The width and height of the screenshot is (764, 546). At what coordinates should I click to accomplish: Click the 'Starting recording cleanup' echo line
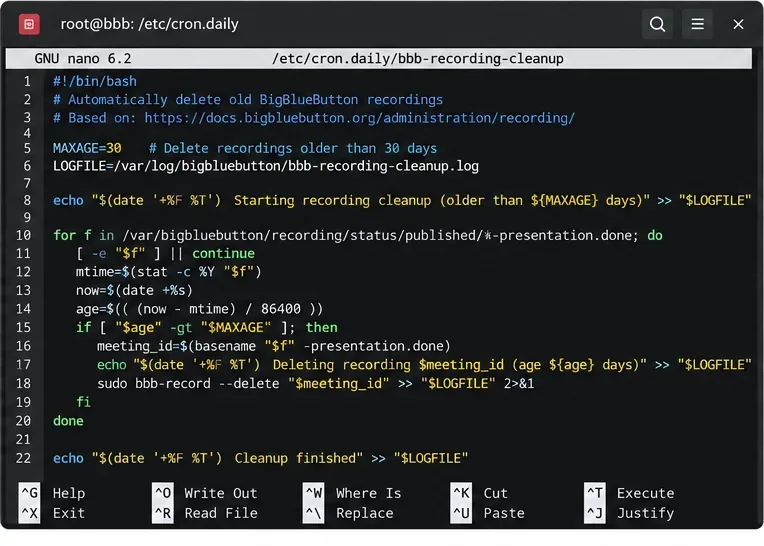coord(402,201)
